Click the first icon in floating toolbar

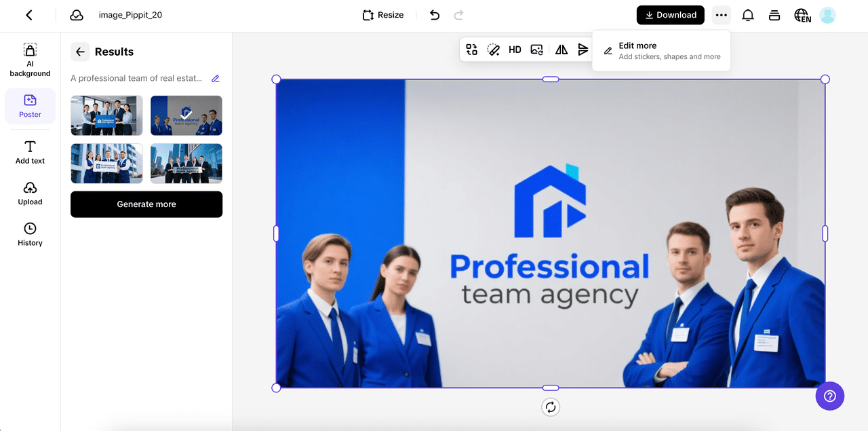click(472, 50)
